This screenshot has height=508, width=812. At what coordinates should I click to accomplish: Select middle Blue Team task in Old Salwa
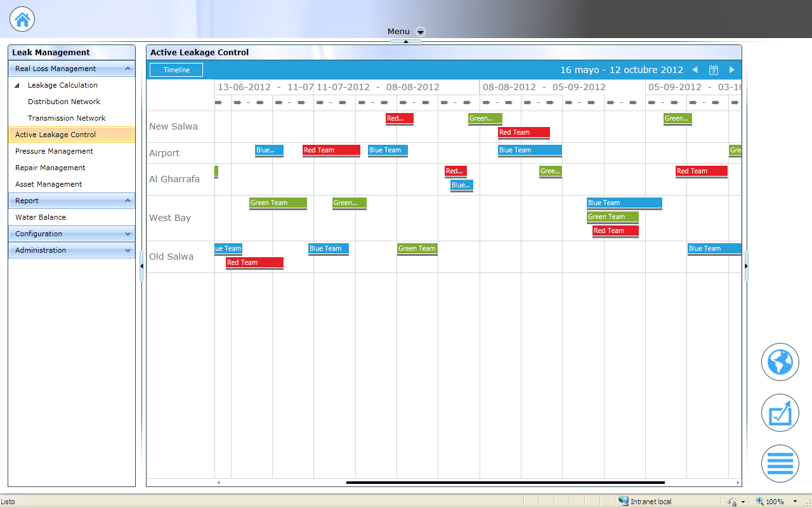tap(329, 249)
